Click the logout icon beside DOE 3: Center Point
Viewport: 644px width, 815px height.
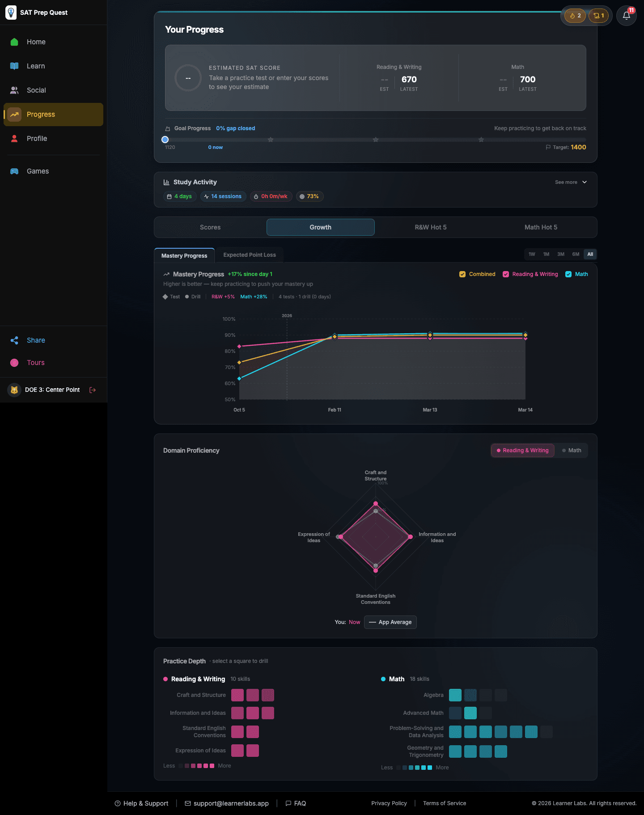(93, 390)
